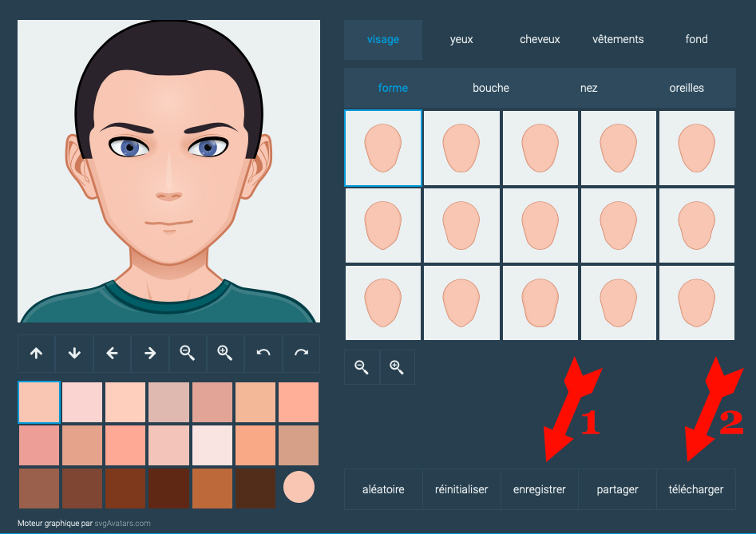Pick the pale pink swatch, second in top row

point(82,402)
